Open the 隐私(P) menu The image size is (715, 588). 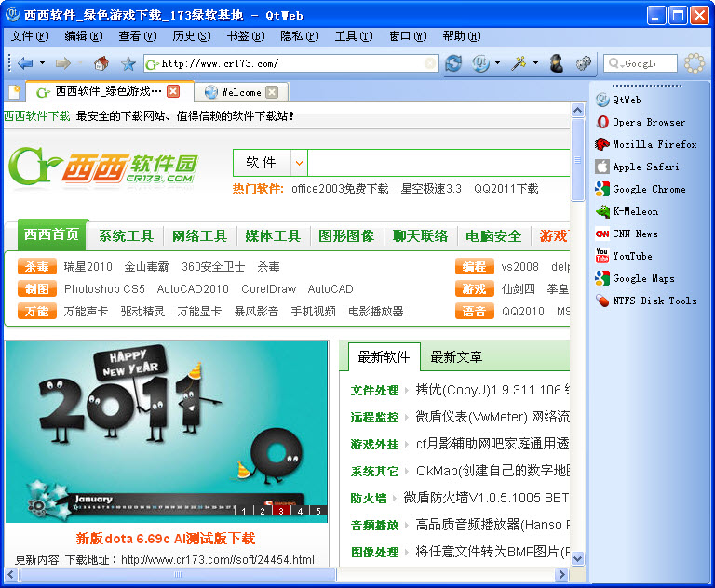tap(300, 36)
